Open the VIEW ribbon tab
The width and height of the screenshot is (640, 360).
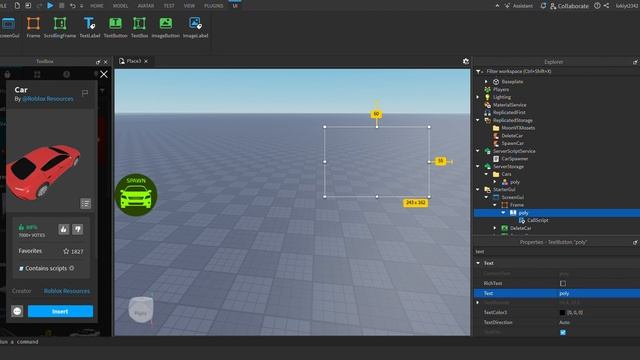click(x=189, y=6)
